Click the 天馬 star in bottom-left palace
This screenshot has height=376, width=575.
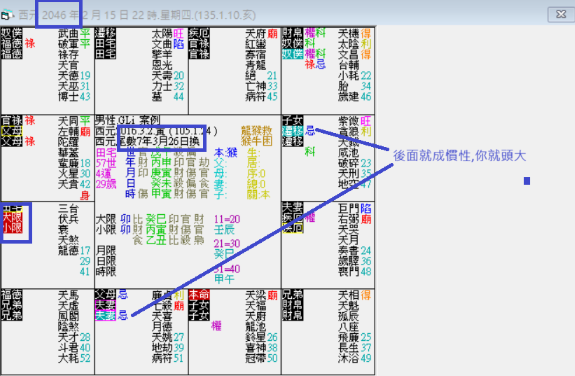[x=68, y=295]
